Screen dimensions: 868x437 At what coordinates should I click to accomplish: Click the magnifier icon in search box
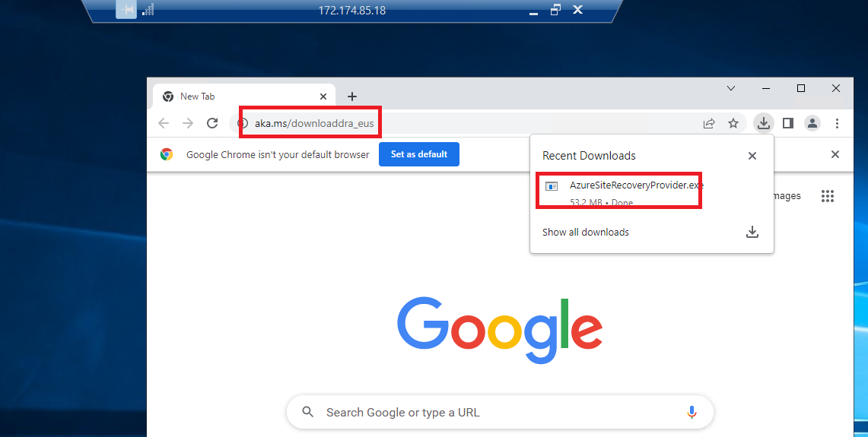308,412
